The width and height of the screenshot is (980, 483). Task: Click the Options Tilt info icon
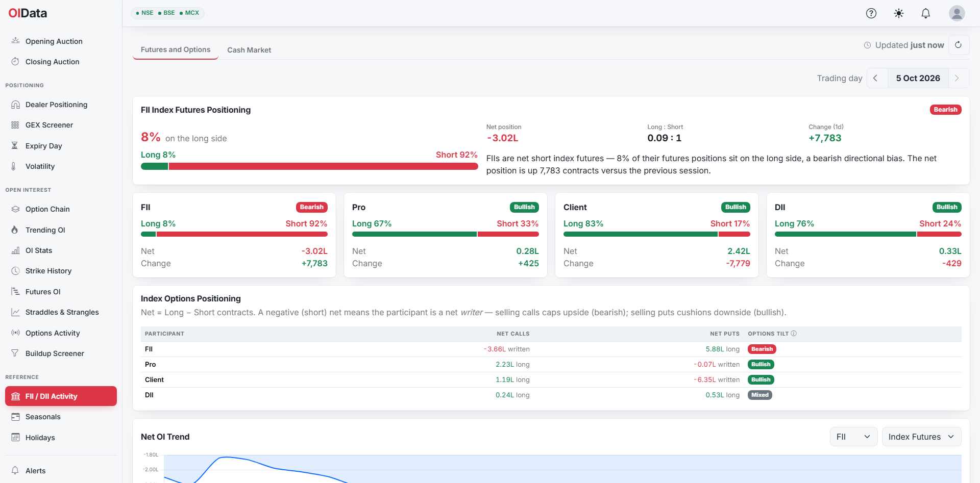[x=794, y=334]
